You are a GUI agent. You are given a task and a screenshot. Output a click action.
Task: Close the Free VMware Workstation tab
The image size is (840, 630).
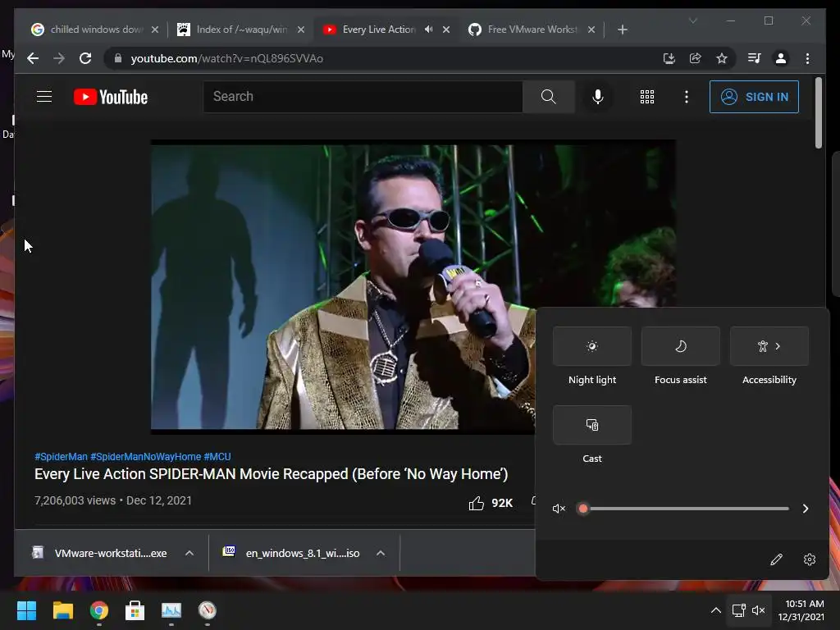tap(591, 30)
